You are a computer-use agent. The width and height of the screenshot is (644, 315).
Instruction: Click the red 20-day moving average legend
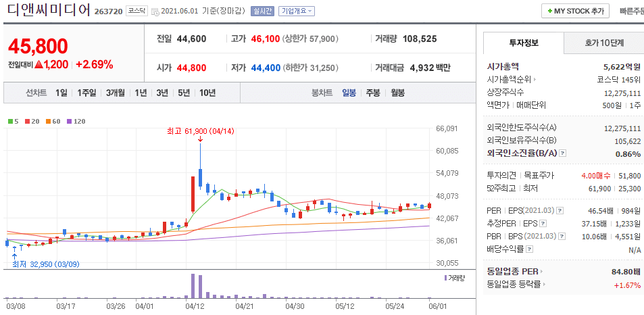(32, 121)
